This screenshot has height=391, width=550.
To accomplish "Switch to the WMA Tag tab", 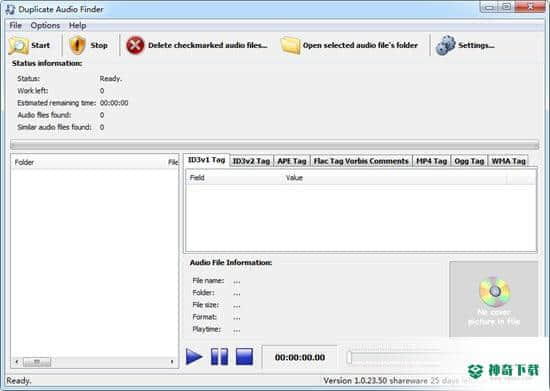I will tap(508, 161).
